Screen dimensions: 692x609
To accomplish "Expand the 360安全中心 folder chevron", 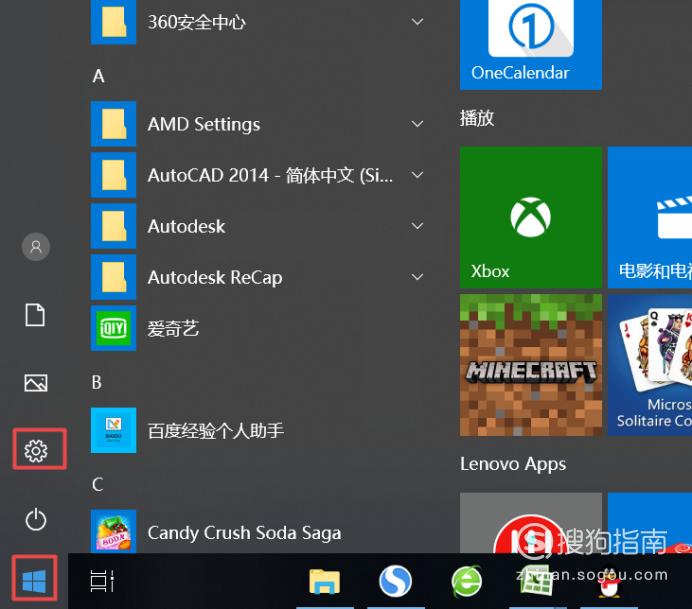I will point(417,22).
